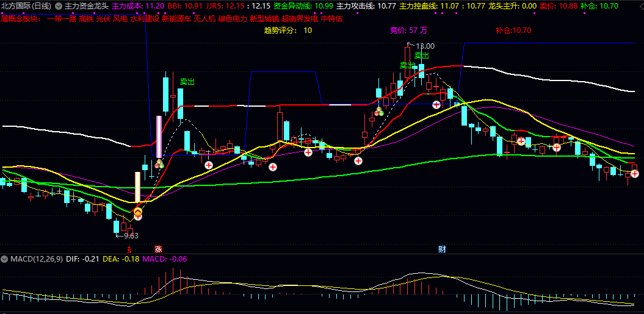The height and width of the screenshot is (314, 644).
Task: Click the 13.00 high price label
Action: point(425,46)
